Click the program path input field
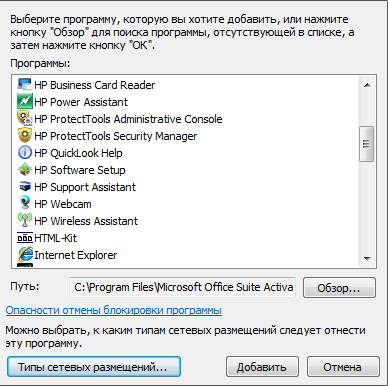 (183, 287)
